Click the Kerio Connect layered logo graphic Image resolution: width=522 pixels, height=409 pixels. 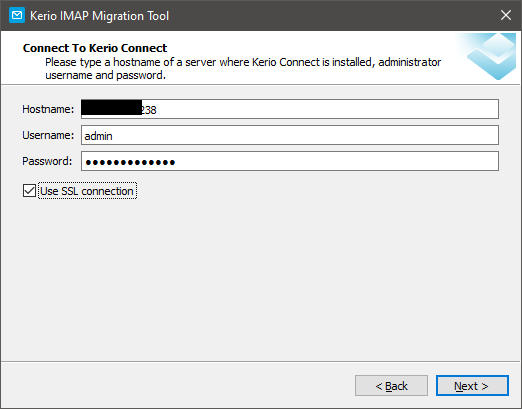click(491, 56)
